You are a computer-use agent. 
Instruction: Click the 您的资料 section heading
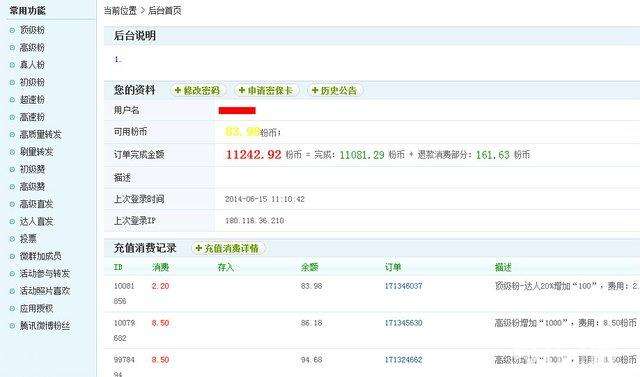pos(134,90)
